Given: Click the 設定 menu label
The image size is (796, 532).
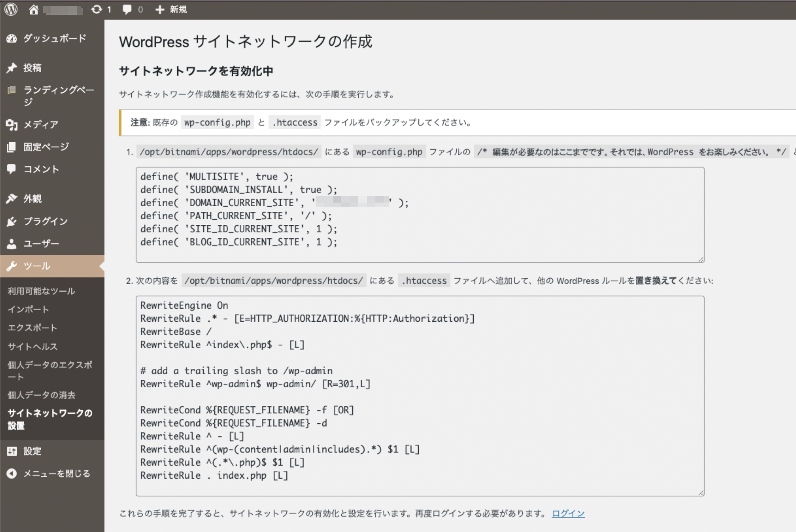Looking at the screenshot, I should pyautogui.click(x=33, y=451).
